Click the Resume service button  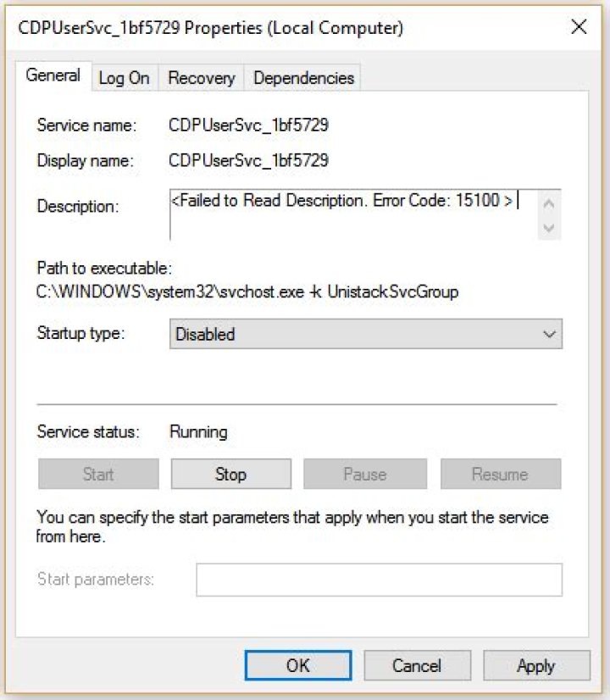click(x=500, y=474)
